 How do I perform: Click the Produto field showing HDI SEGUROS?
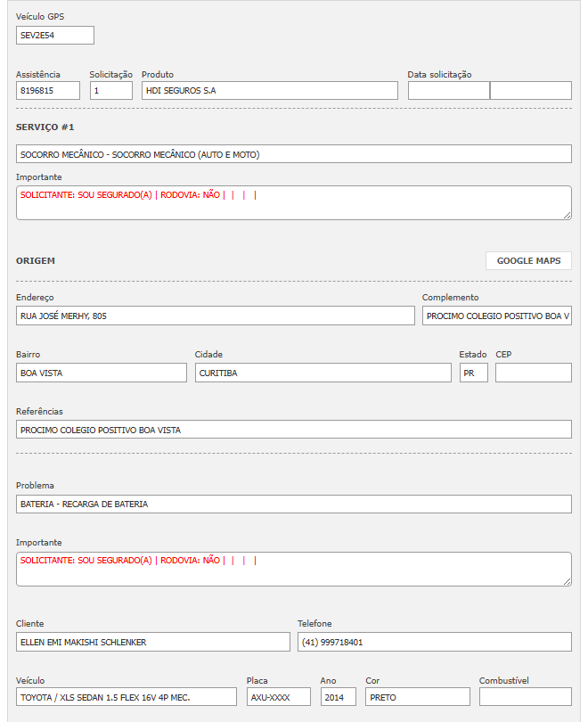click(x=269, y=91)
